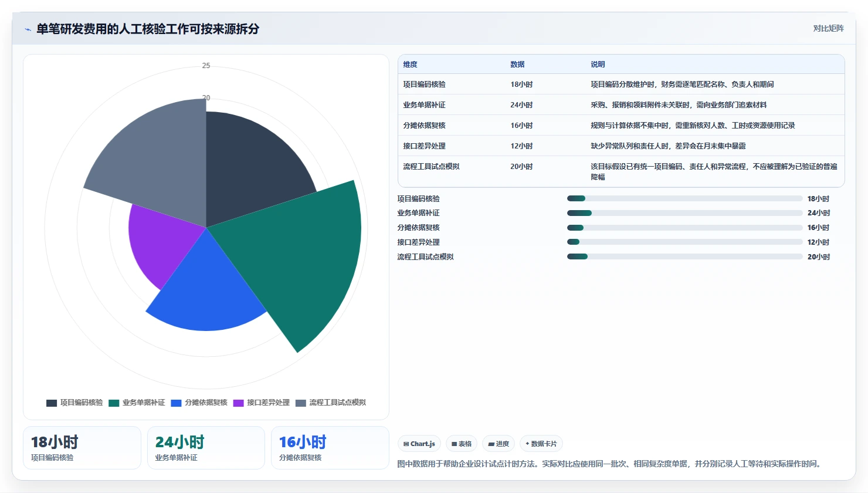
Task: Click the 12小时 value in the table
Action: coord(521,146)
